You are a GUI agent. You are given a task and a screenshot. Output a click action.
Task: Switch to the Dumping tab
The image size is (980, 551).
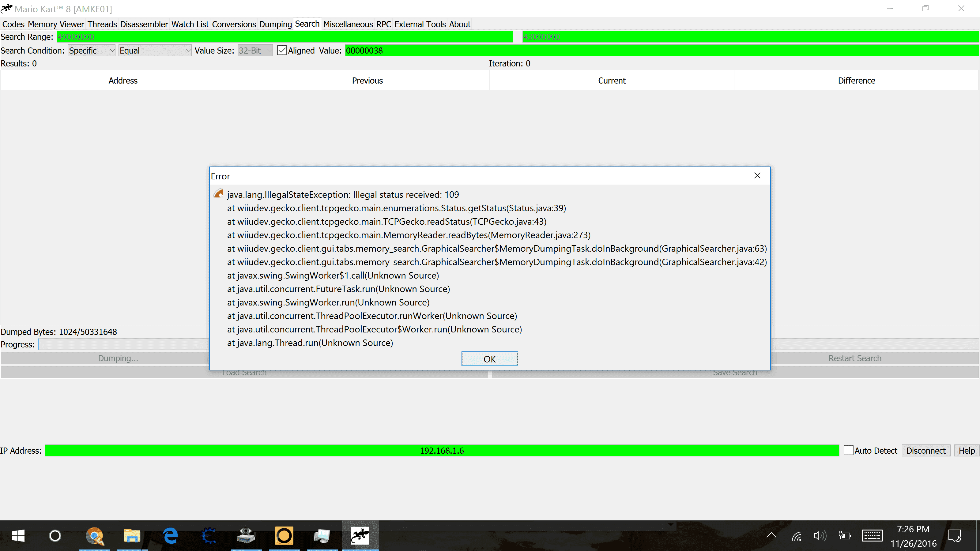276,24
